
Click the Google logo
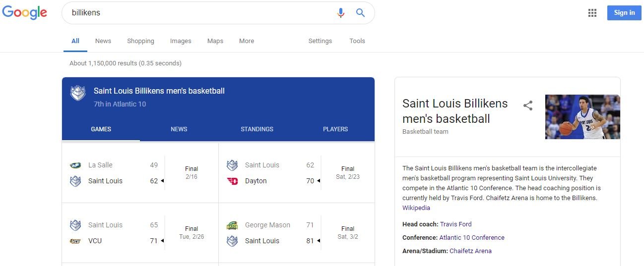click(x=25, y=13)
